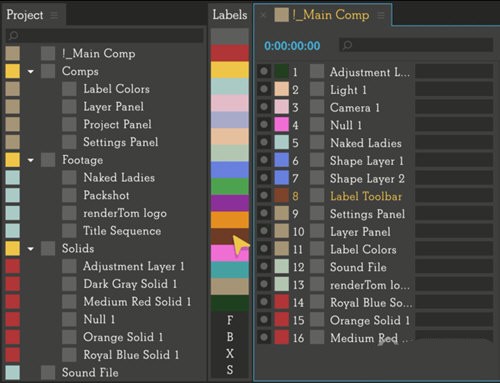Click the folder icon next to Comps
The height and width of the screenshot is (383, 500).
click(x=48, y=71)
